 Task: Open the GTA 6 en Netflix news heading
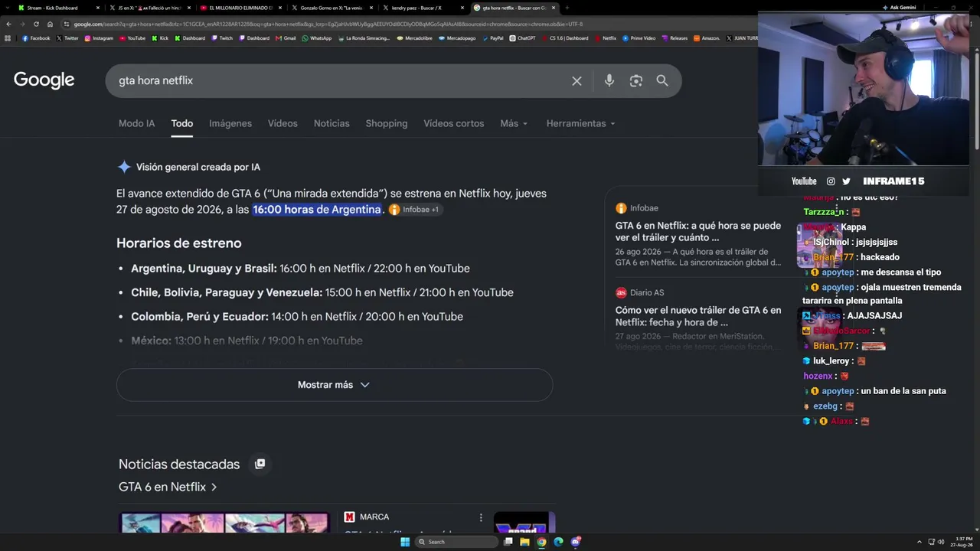[x=168, y=487]
